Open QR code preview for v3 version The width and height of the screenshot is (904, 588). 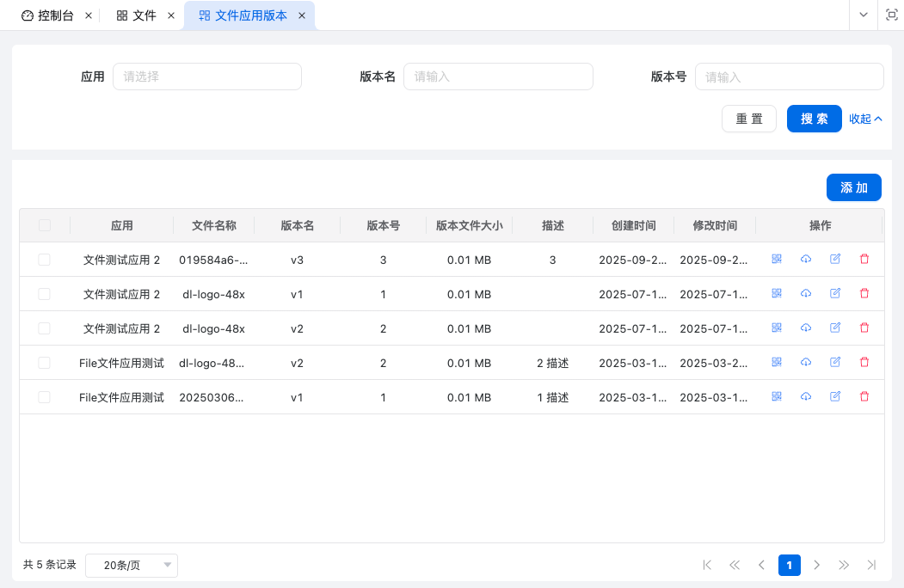tap(777, 259)
